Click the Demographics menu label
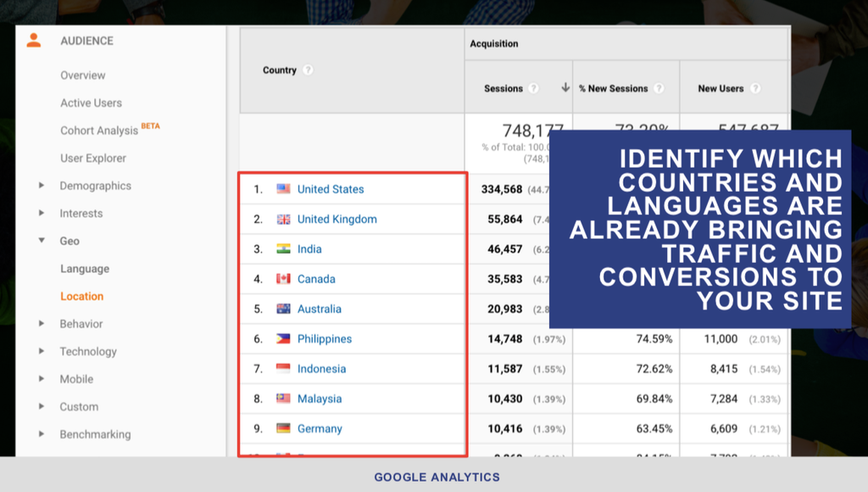The image size is (868, 492). 96,186
